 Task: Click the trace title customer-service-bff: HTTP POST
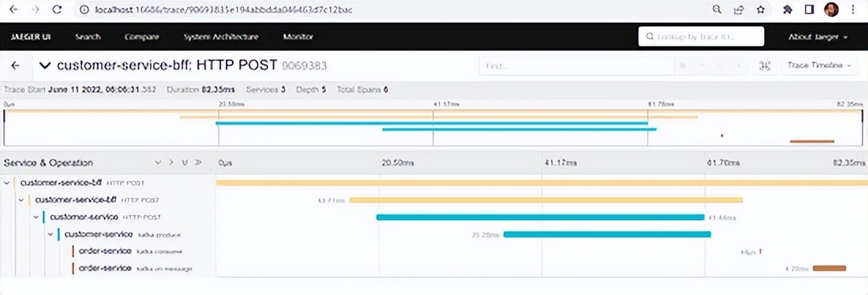[x=166, y=65]
